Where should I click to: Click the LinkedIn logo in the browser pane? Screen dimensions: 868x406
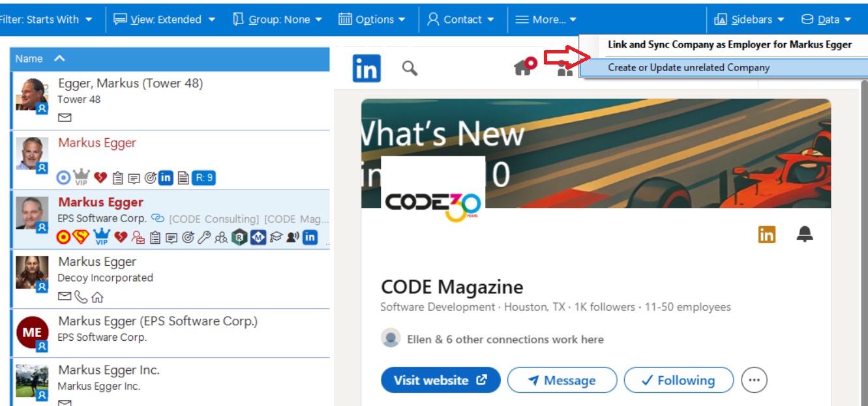(367, 68)
